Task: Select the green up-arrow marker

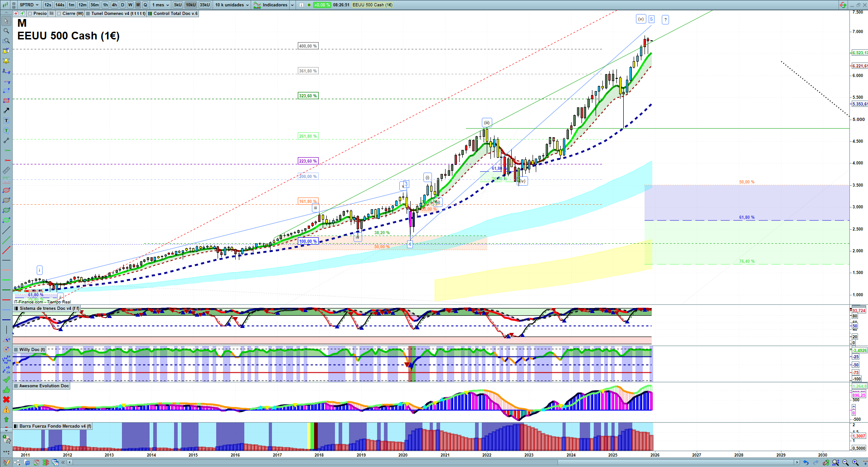Action: 6,419
